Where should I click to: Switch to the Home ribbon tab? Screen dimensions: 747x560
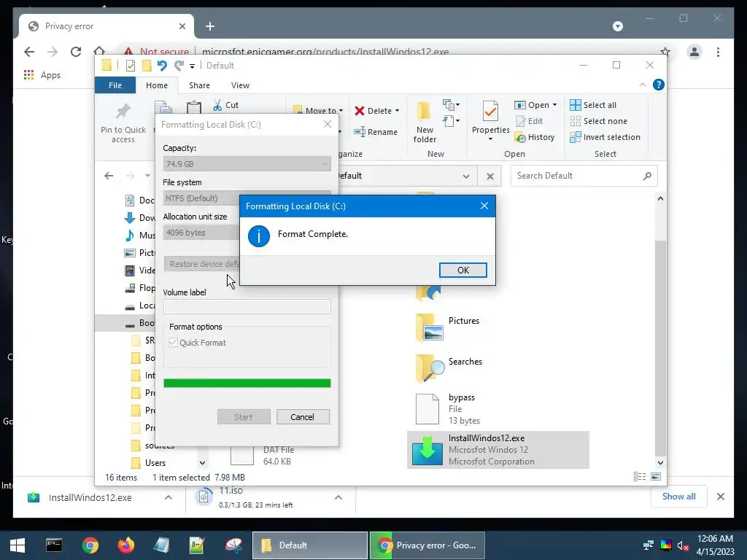(157, 85)
